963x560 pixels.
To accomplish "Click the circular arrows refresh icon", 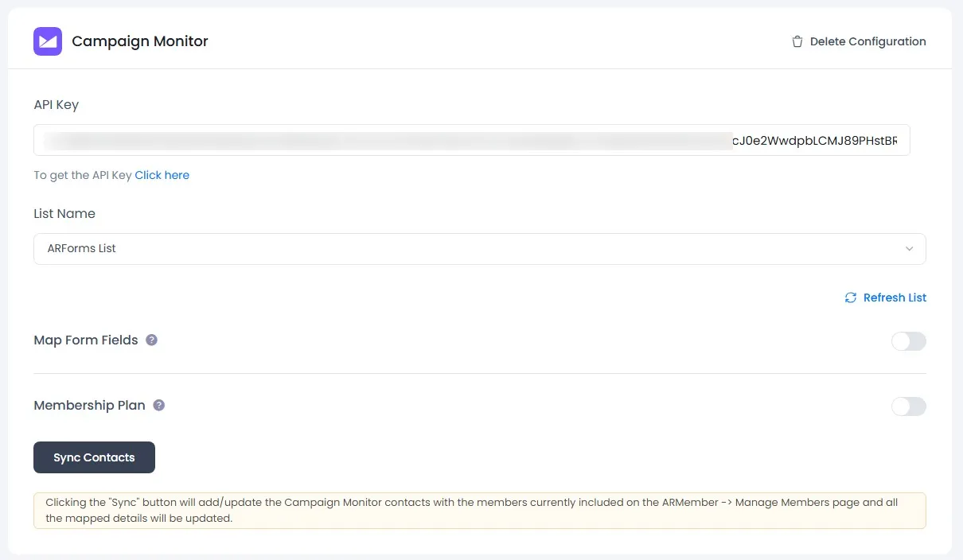I will coord(851,297).
